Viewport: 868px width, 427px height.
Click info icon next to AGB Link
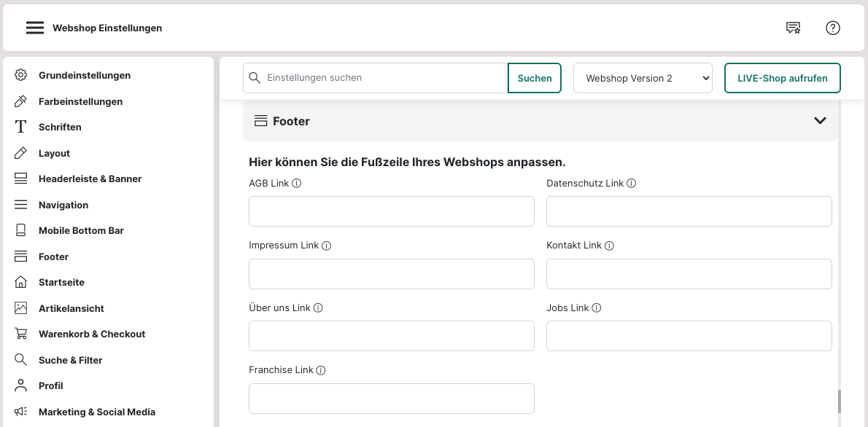(x=297, y=184)
